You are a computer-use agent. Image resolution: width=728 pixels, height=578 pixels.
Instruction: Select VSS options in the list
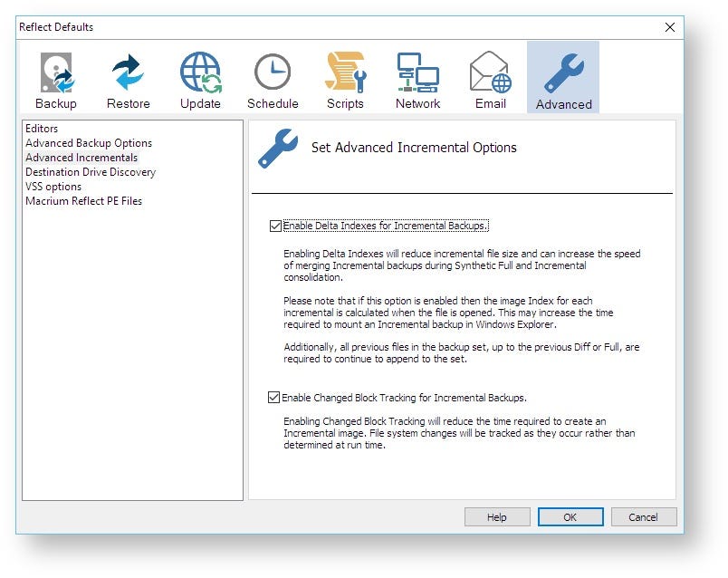click(54, 186)
